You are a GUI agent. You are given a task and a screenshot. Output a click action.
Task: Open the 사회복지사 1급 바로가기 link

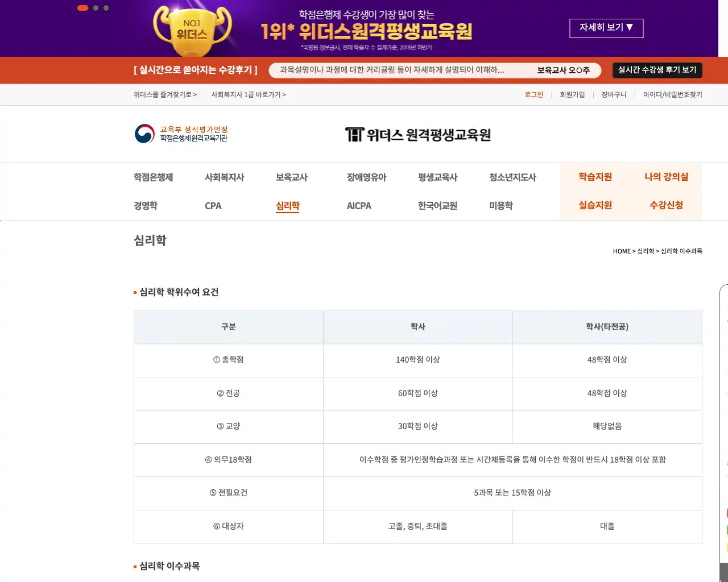(249, 94)
